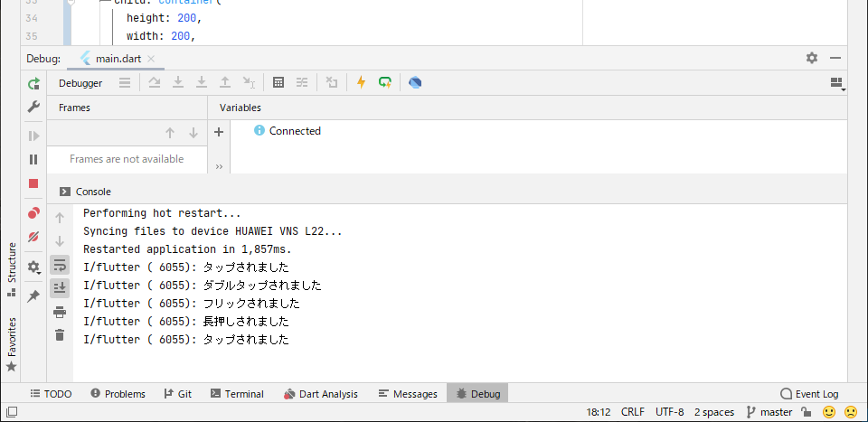Toggle Soft-Wrap in console
Screen dimensions: 868x422
(60, 265)
